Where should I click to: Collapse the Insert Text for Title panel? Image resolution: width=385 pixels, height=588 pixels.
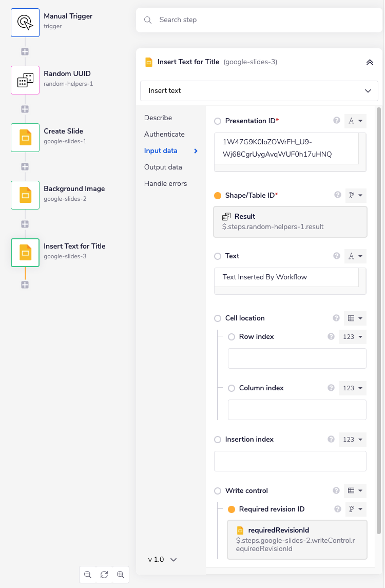click(370, 62)
